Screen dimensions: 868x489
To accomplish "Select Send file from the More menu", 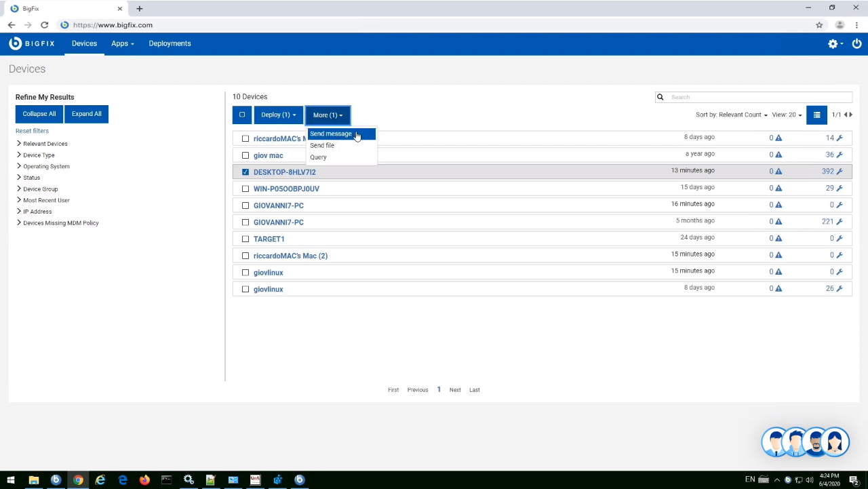I will point(322,145).
